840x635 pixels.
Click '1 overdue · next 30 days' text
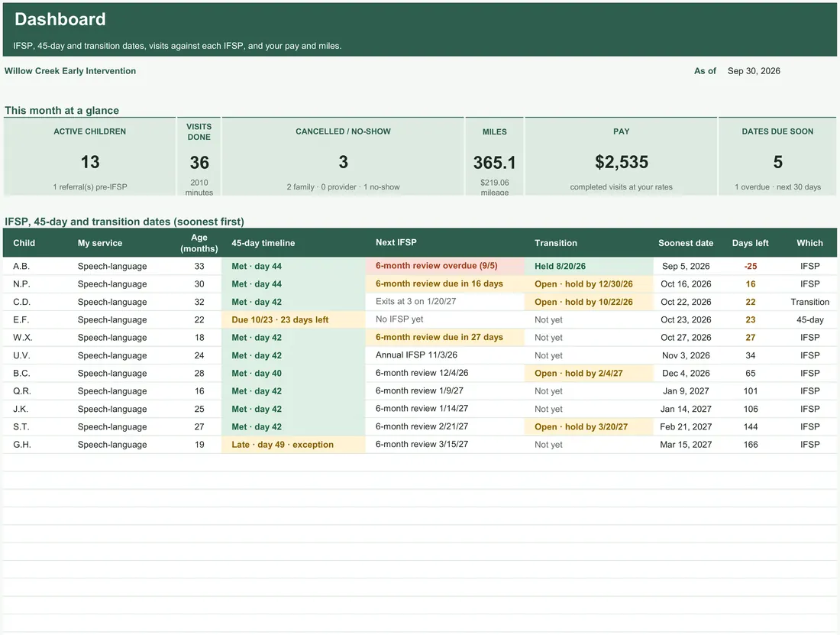778,187
